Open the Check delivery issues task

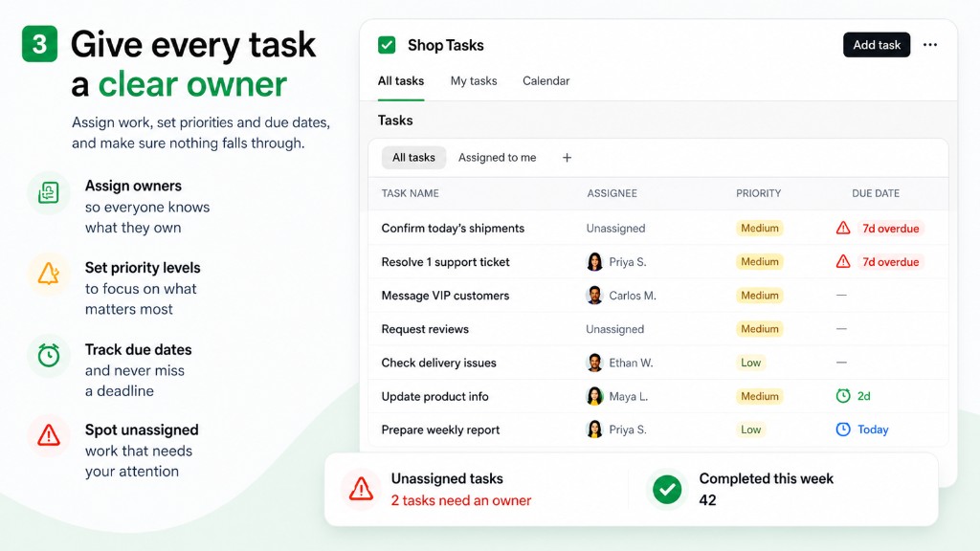coord(438,363)
